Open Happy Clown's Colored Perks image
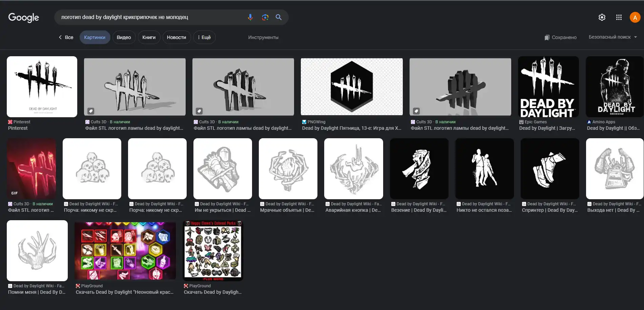The image size is (644, 310). tap(213, 251)
